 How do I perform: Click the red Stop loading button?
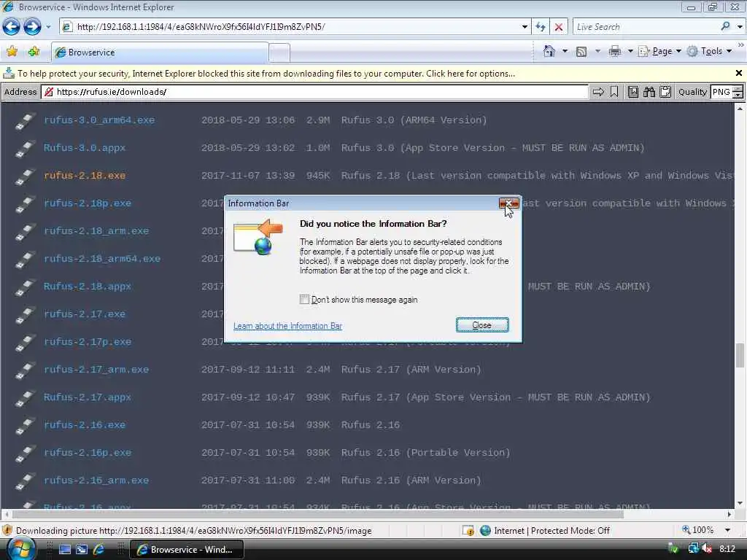[559, 27]
